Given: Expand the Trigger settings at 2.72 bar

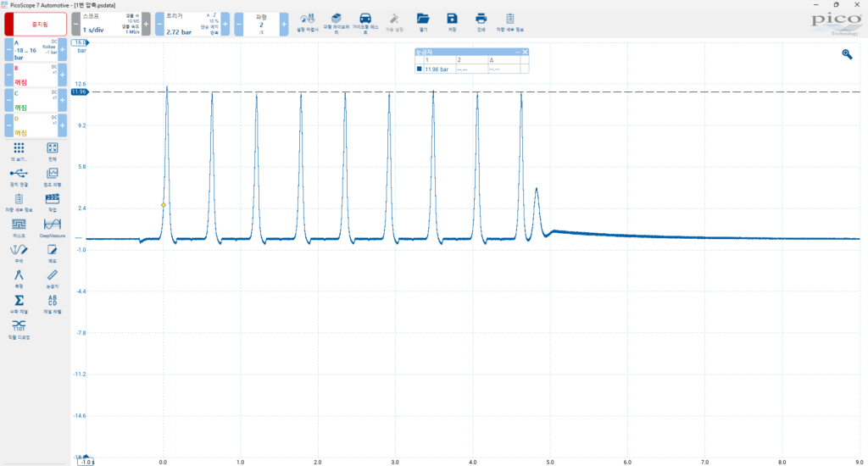Looking at the screenshot, I should pos(192,25).
